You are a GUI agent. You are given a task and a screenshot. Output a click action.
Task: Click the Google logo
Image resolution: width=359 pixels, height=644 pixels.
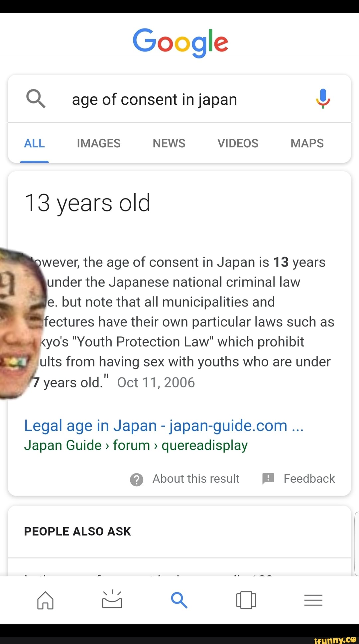pyautogui.click(x=180, y=42)
